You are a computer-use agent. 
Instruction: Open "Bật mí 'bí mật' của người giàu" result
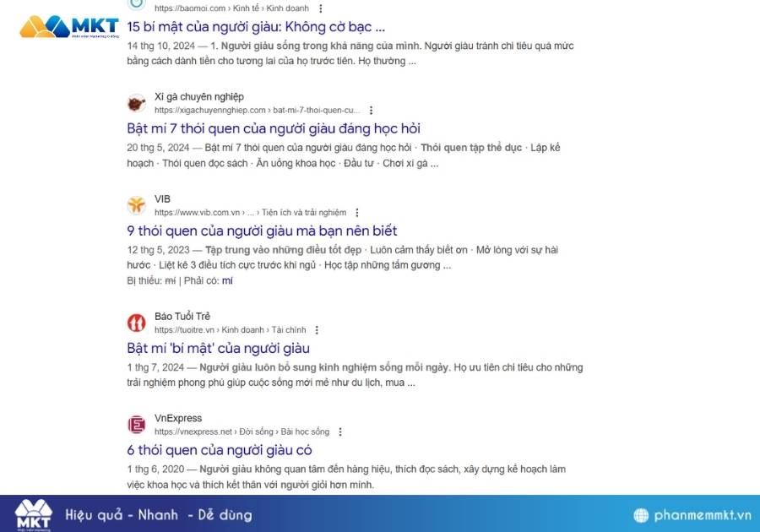pos(218,348)
